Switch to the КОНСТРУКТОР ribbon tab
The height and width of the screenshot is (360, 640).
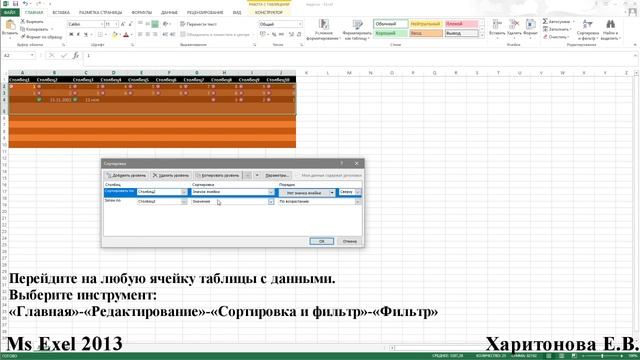point(269,13)
